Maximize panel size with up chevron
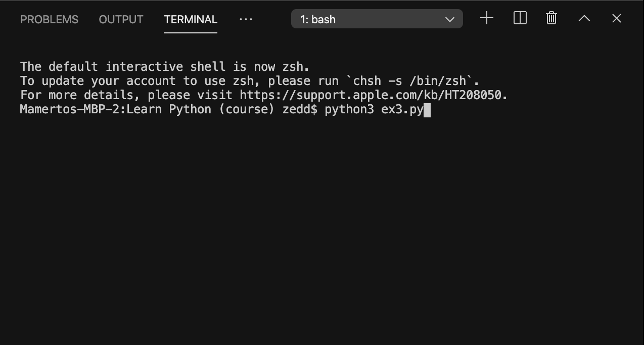644x345 pixels. point(584,19)
